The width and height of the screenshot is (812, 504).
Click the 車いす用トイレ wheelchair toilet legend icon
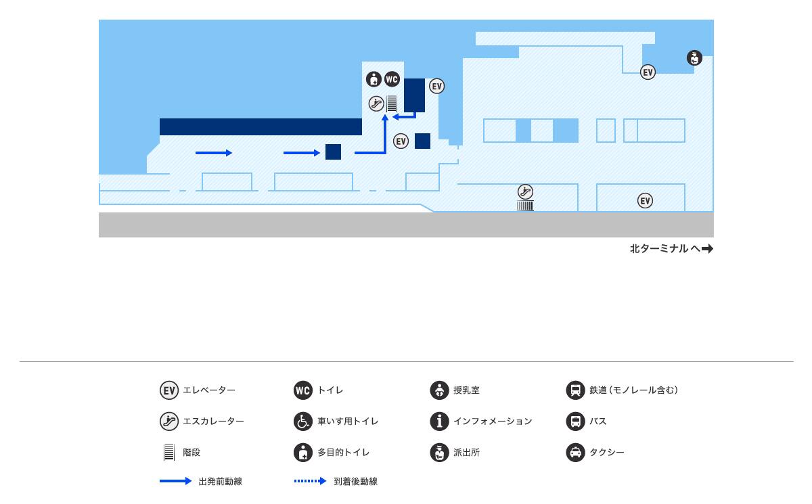pyautogui.click(x=302, y=421)
